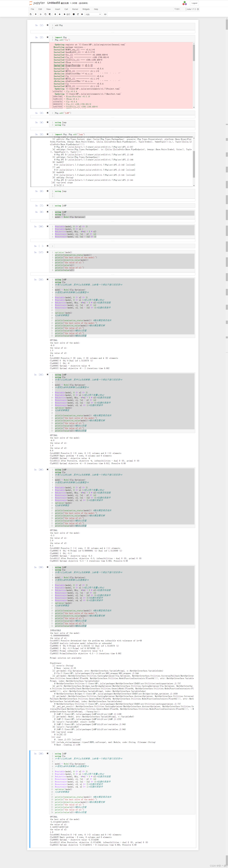Open the Cell menu
The height and width of the screenshot is (868, 228).
tap(66, 9)
